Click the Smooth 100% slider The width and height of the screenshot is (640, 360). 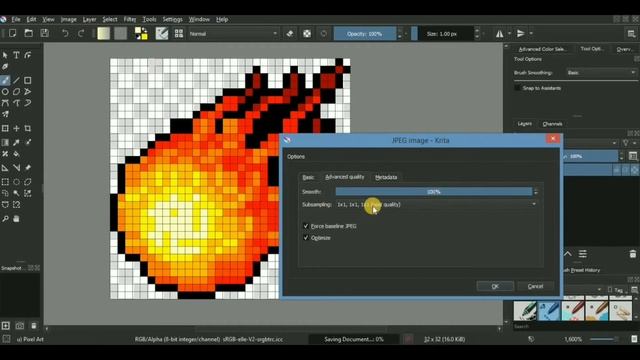coord(433,192)
